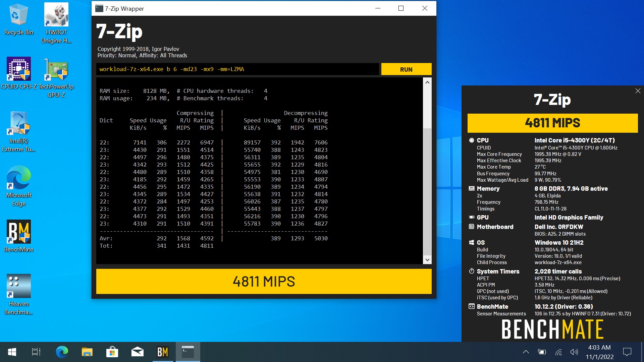Show hidden system tray icons
The width and height of the screenshot is (644, 362).
526,352
